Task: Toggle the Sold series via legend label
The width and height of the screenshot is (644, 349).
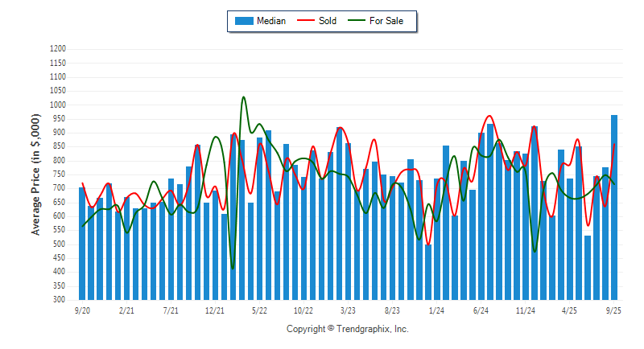Action: coord(328,21)
